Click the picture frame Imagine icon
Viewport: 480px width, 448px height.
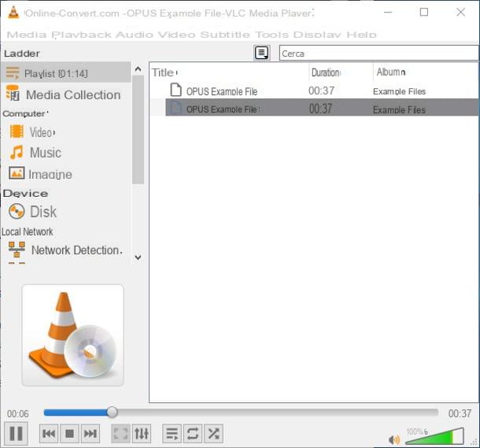17,173
